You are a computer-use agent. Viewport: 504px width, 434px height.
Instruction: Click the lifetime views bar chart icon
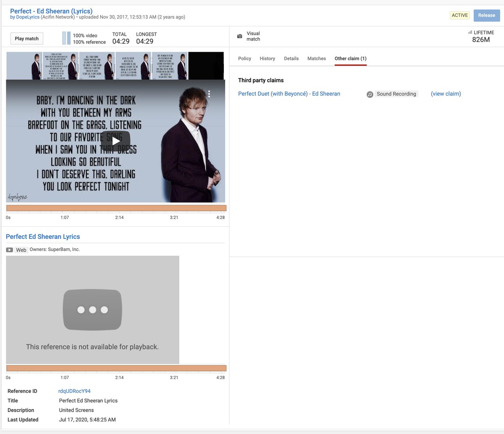[470, 32]
